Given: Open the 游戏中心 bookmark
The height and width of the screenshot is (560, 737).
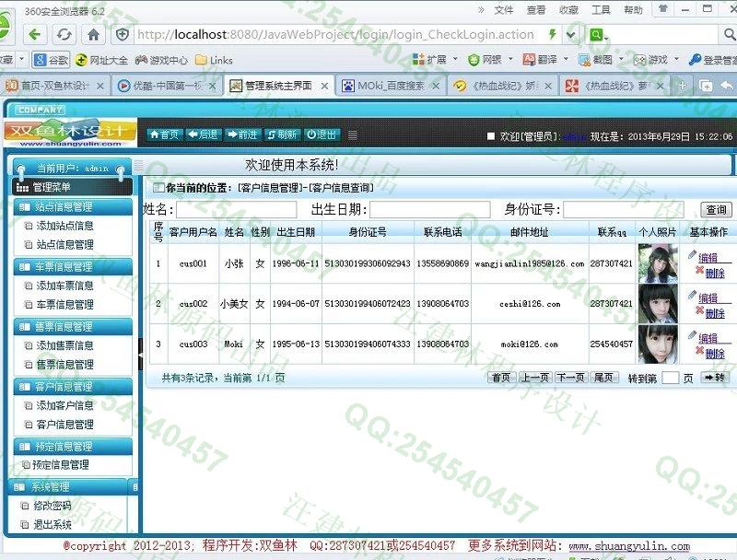Looking at the screenshot, I should point(161,60).
